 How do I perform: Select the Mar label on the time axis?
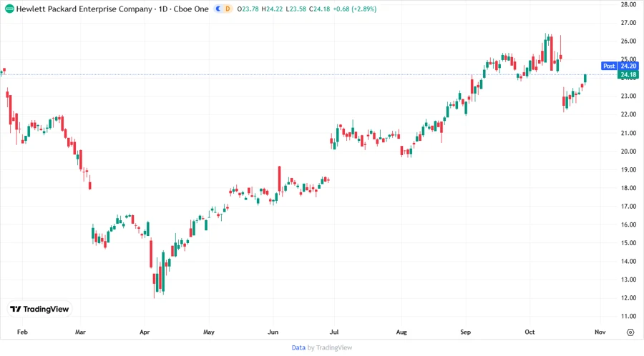80,332
